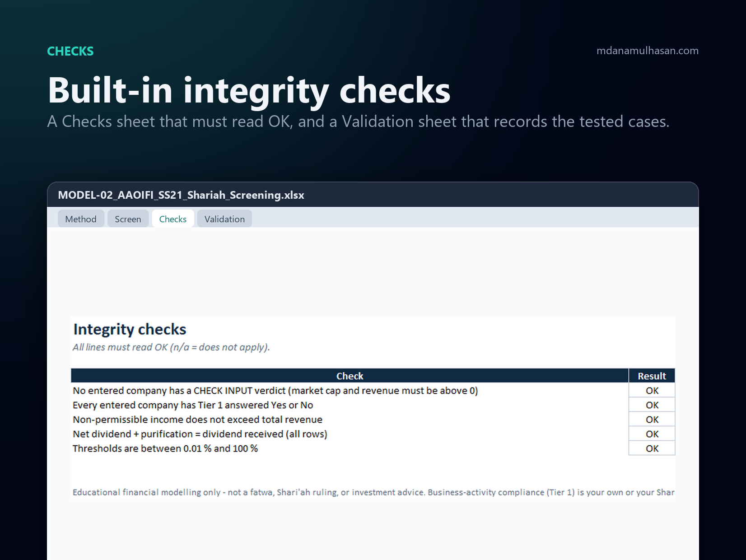Select the "Result" column header
Viewport: 746px width, 560px height.
(652, 376)
